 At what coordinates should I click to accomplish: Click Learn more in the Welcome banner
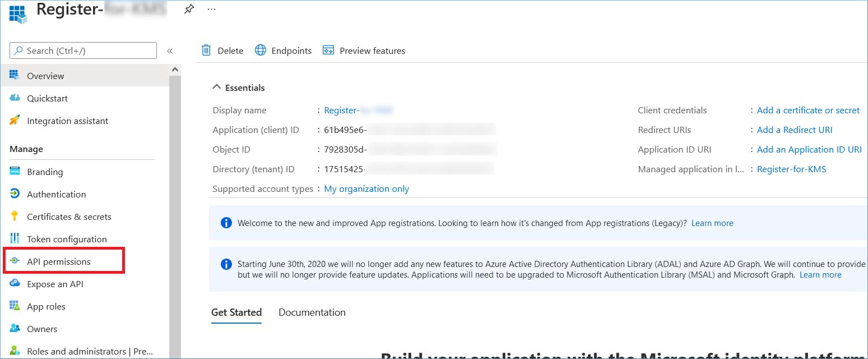click(x=712, y=223)
